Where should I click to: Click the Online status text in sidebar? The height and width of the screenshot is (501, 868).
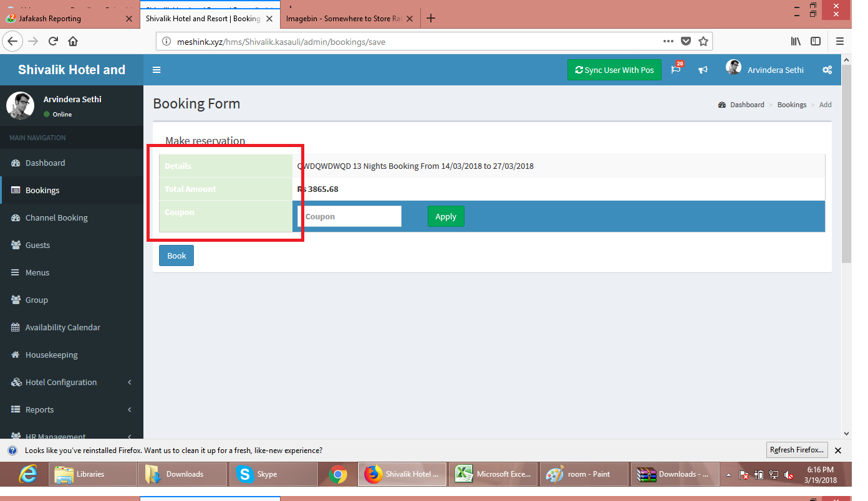(62, 114)
